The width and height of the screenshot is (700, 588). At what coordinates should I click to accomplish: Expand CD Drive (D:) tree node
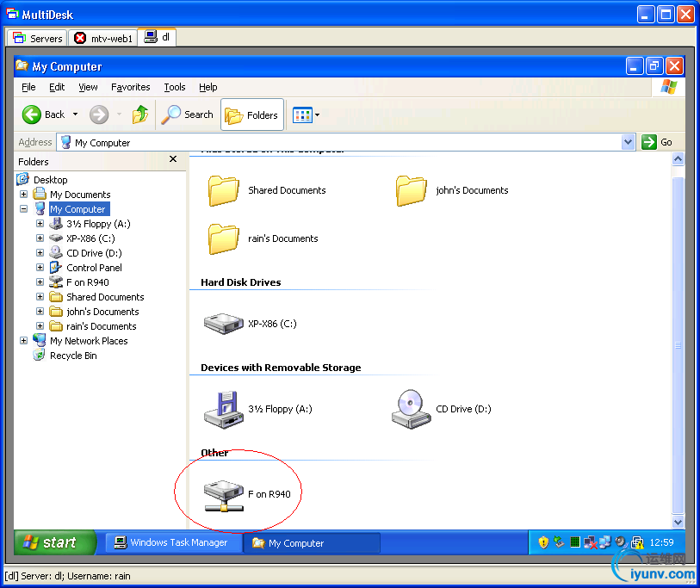tap(40, 253)
